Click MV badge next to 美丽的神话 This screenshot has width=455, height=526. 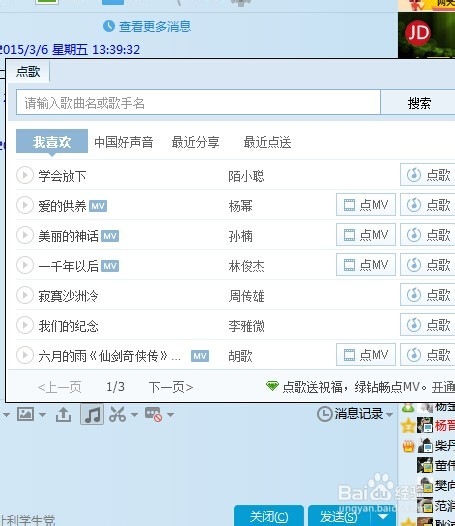[x=110, y=236]
